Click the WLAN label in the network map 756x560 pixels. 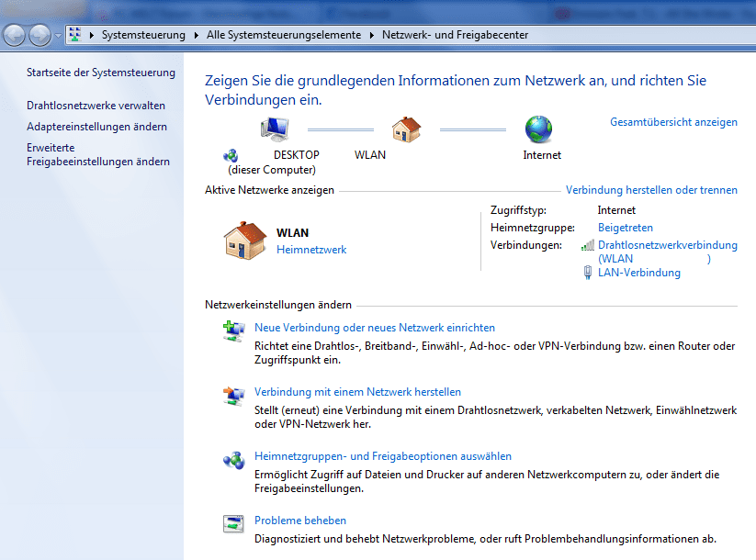tap(370, 155)
